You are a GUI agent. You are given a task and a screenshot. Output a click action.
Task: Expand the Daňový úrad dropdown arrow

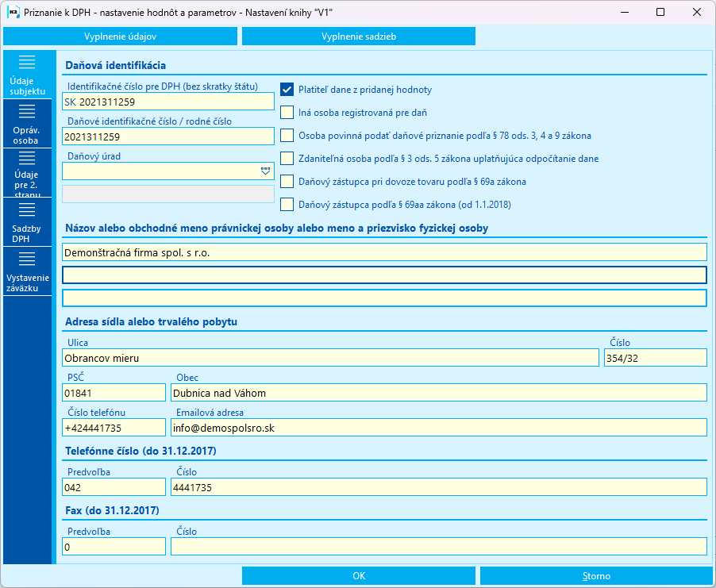265,171
